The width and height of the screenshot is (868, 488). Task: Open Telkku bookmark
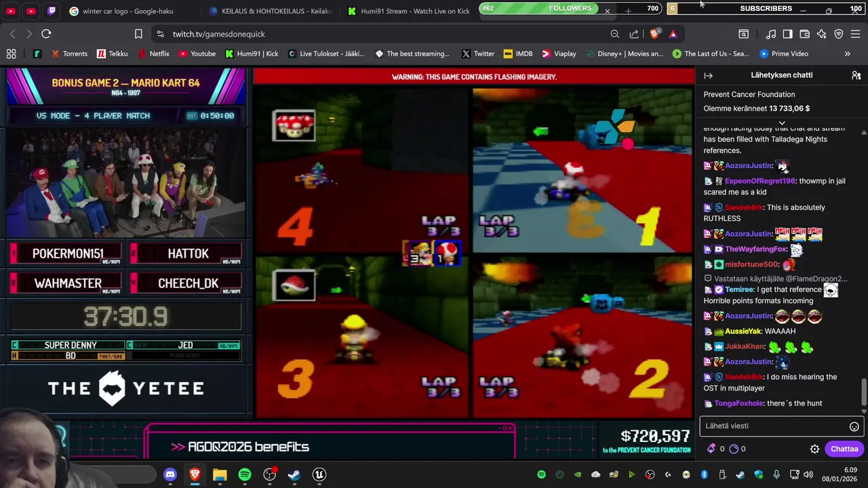pyautogui.click(x=112, y=54)
